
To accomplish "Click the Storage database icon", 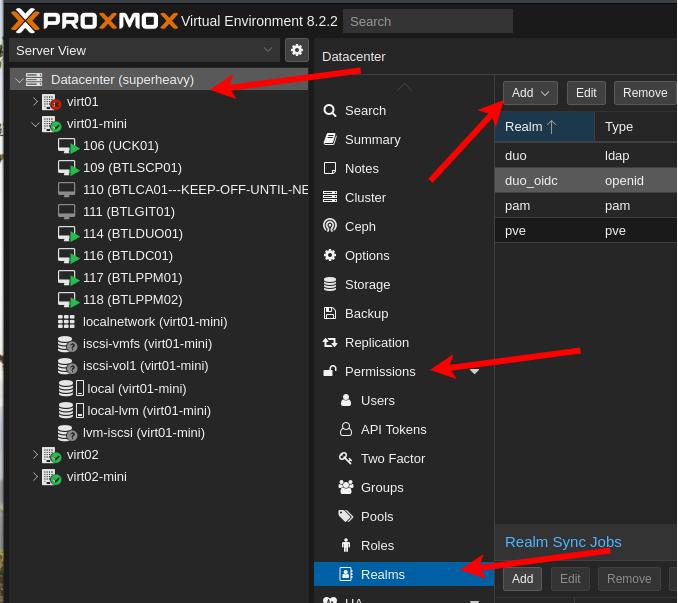I will point(330,284).
